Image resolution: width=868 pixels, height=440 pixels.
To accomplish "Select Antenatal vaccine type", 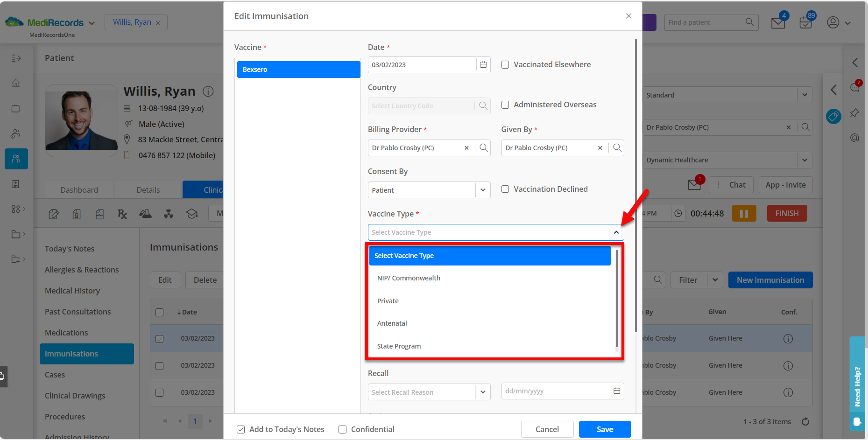I will (x=490, y=323).
